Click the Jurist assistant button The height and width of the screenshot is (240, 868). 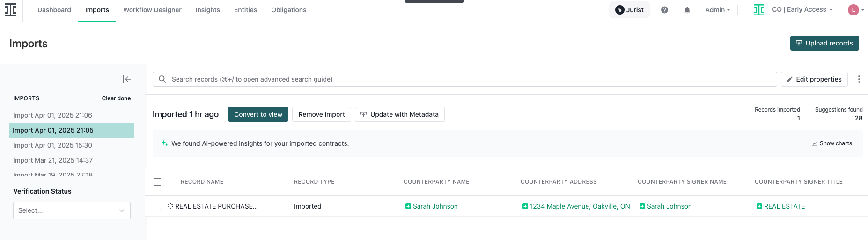point(629,10)
